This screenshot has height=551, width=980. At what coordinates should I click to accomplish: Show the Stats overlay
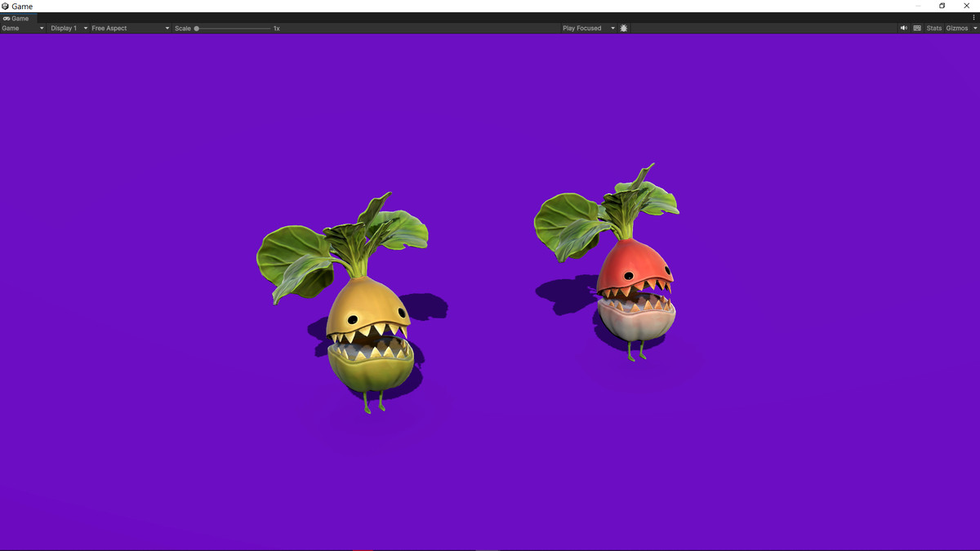933,29
